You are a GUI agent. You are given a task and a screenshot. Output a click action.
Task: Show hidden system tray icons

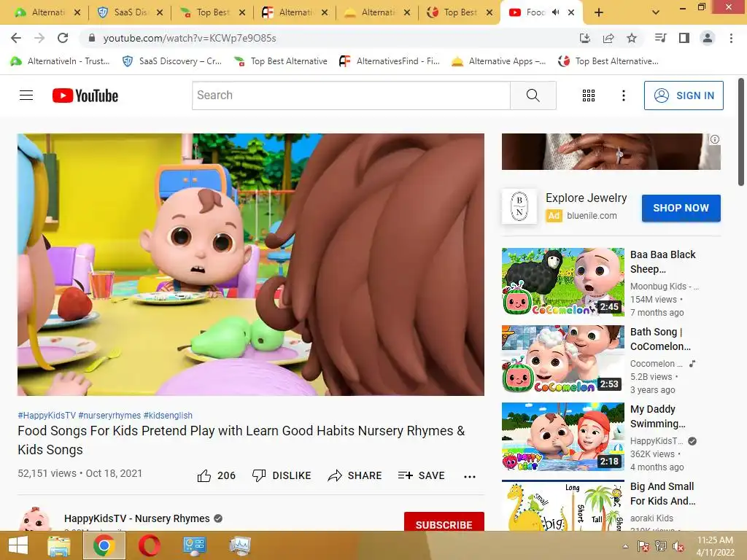(x=625, y=546)
